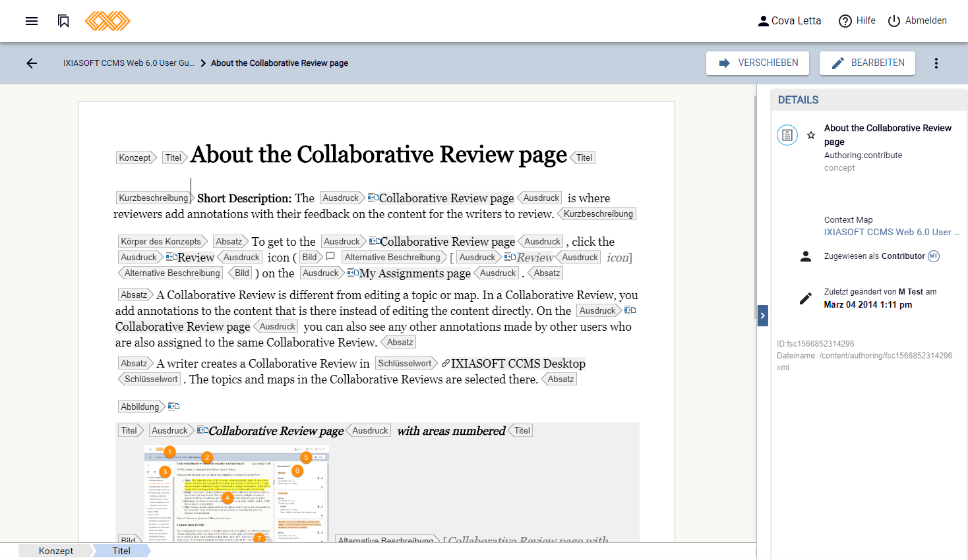968x560 pixels.
Task: Click the first opening Alternative Beschreibung tag
Action: [x=394, y=257]
